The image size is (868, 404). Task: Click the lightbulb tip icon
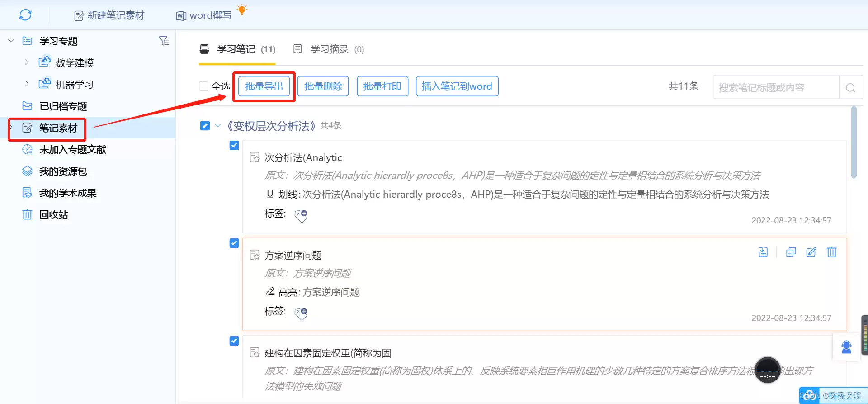coord(242,10)
